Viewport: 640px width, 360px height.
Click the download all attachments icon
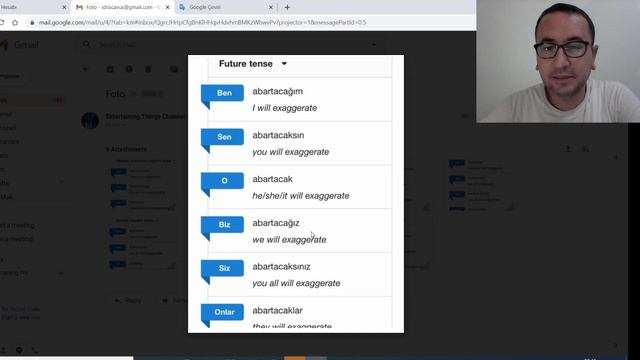tap(568, 149)
